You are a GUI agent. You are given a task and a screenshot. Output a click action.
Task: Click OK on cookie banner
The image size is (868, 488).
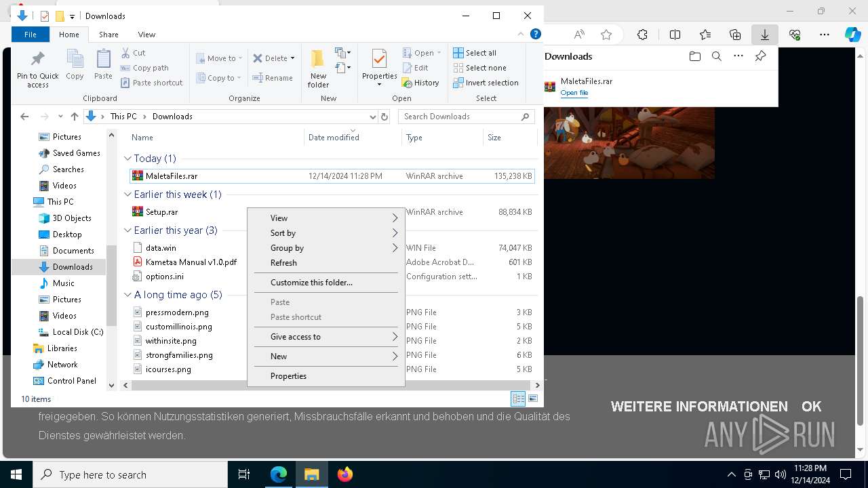[x=811, y=407]
